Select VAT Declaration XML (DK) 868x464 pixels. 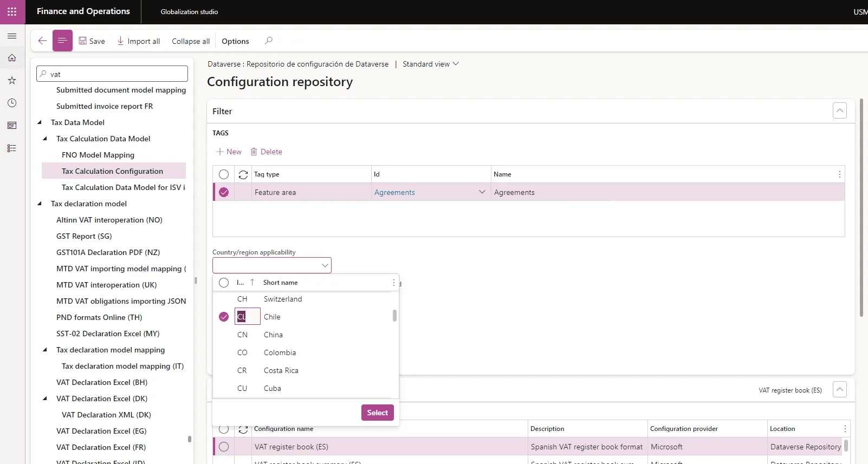(106, 415)
